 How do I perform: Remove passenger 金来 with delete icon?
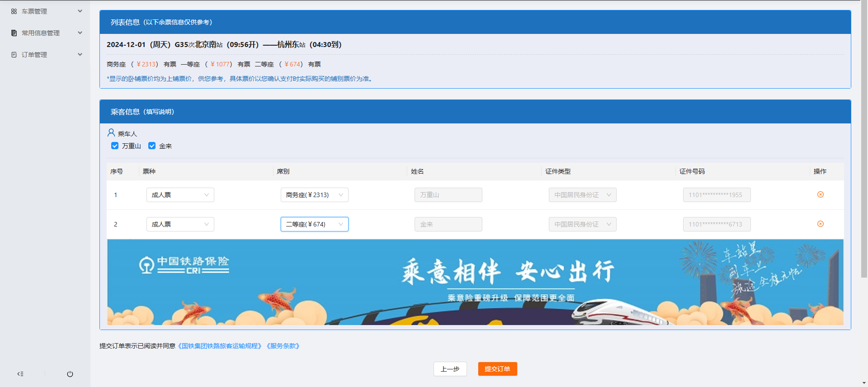click(x=821, y=224)
